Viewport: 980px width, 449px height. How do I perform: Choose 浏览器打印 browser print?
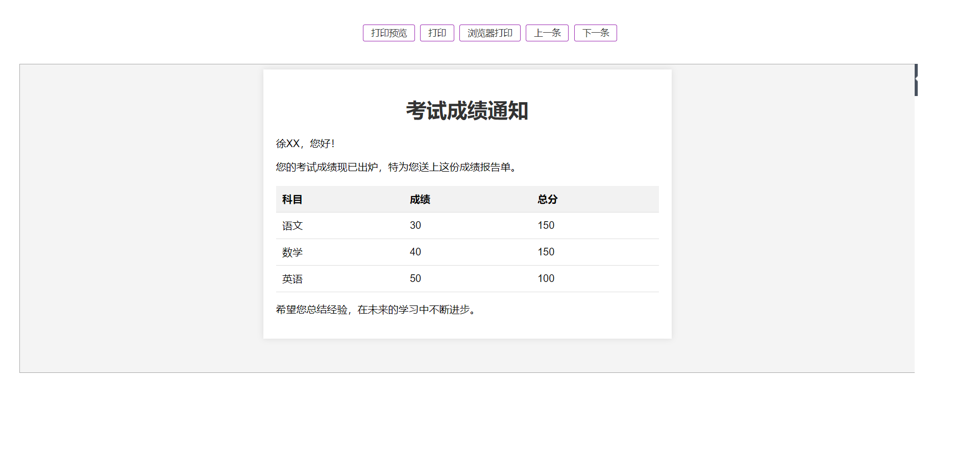[x=489, y=33]
